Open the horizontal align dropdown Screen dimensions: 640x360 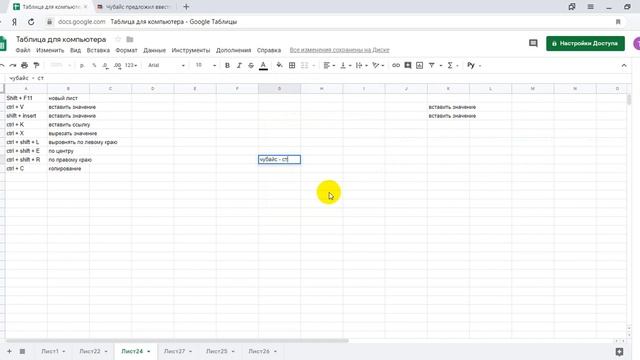pos(329,65)
